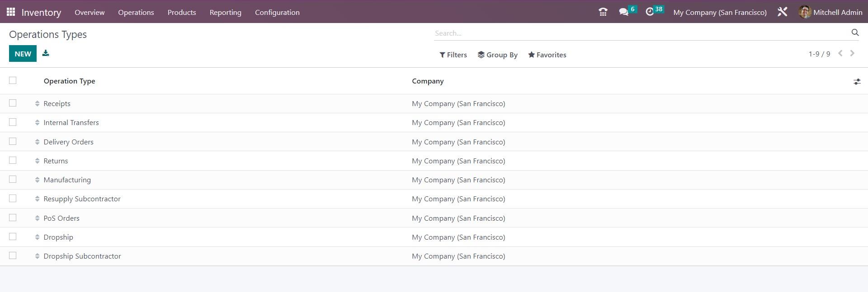
Task: Click the drag handle for Resupply Subcontractor
Action: coord(37,199)
